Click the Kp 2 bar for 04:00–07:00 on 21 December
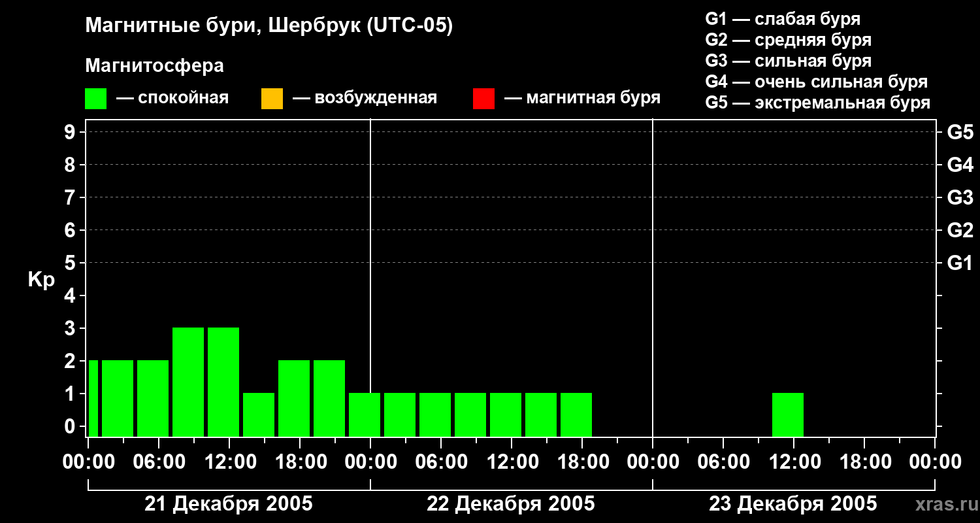 (x=153, y=398)
